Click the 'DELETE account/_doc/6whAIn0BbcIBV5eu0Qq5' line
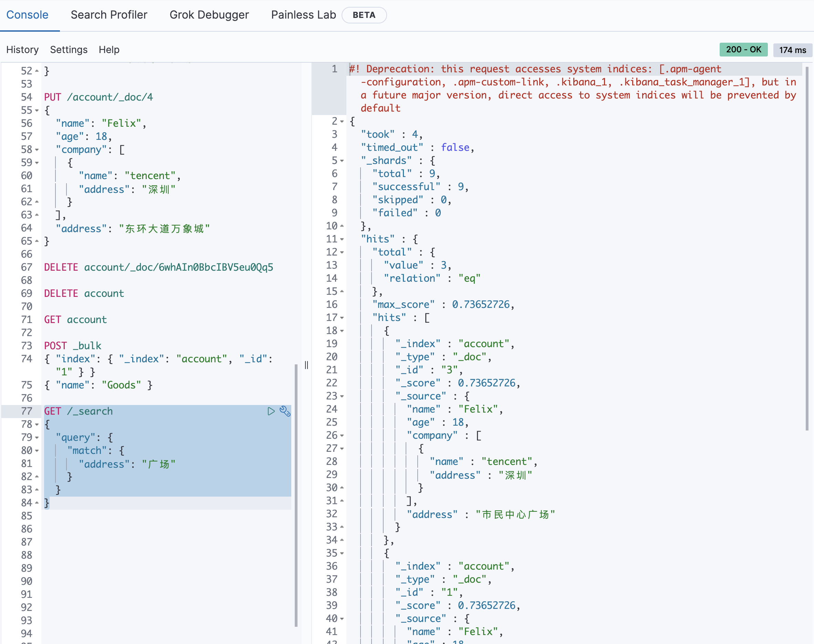 point(159,267)
